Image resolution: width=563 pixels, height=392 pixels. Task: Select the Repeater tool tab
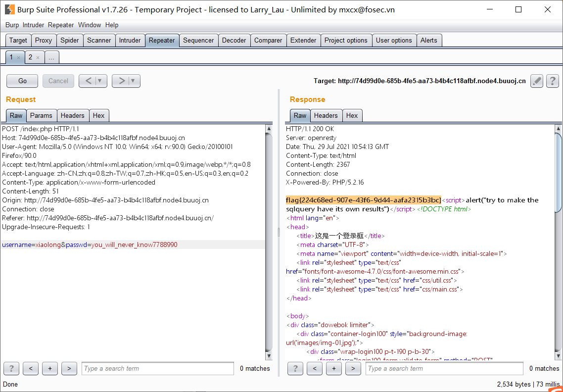pyautogui.click(x=162, y=40)
